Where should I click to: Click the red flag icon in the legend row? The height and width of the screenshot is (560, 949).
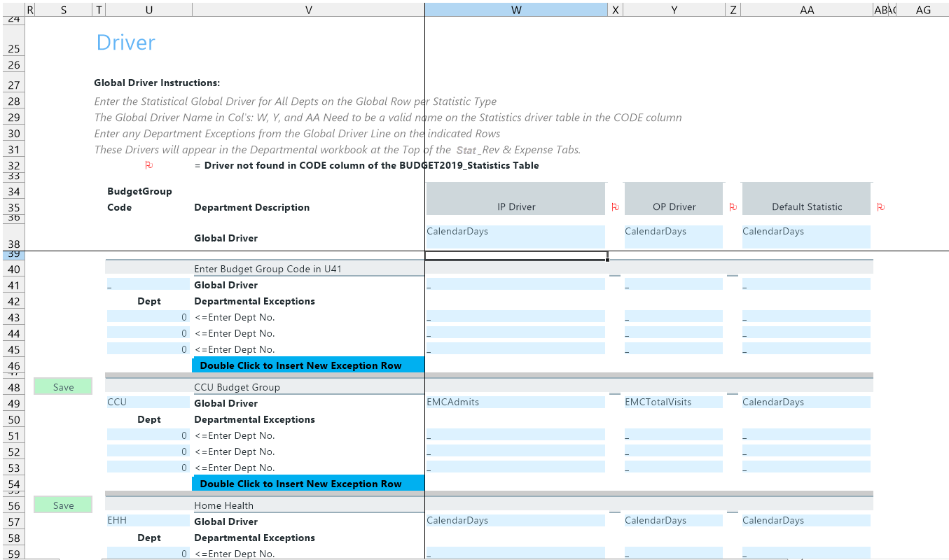tap(148, 166)
